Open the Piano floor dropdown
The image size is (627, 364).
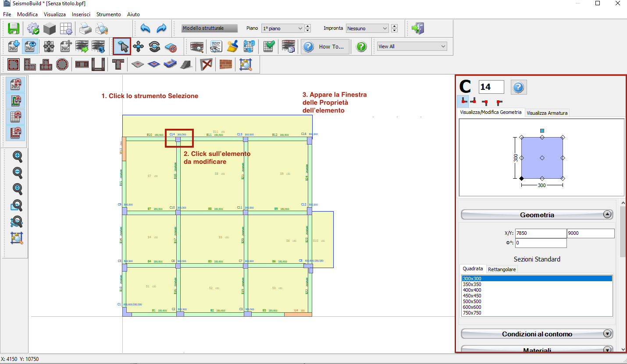(x=282, y=28)
